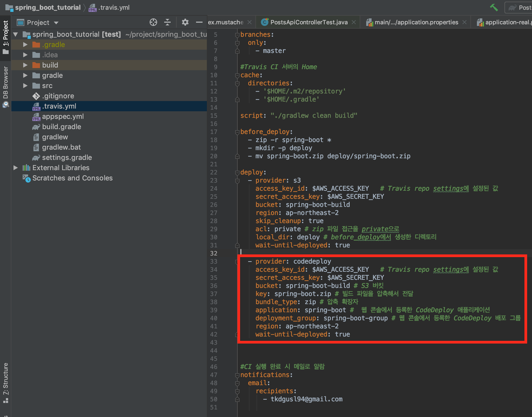Click the locate/scroll-from-source target icon
The image size is (532, 417).
pyautogui.click(x=153, y=22)
